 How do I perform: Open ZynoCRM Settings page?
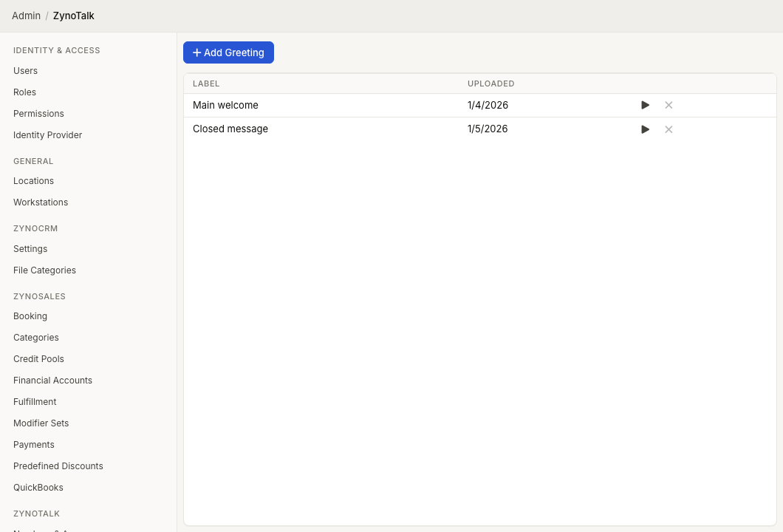click(30, 249)
